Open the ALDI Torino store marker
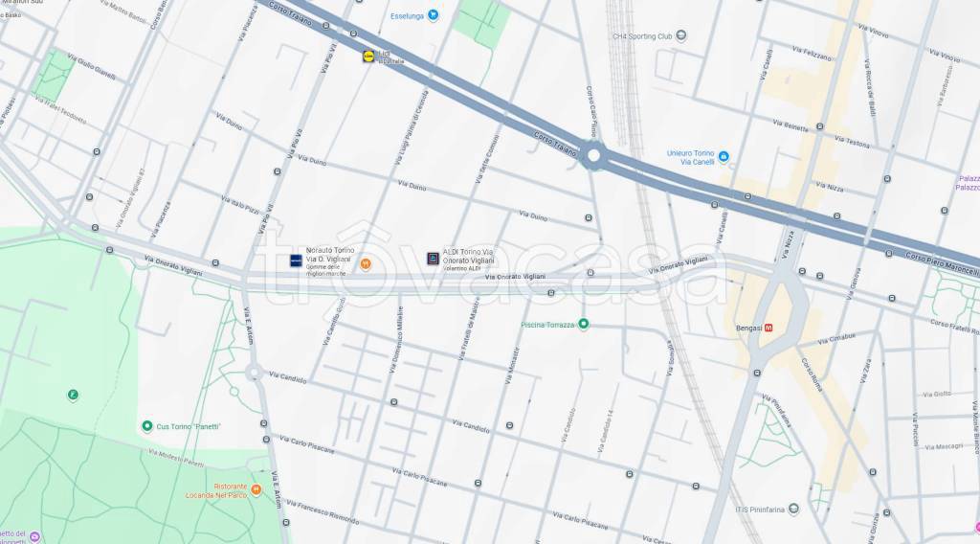 coord(434,259)
